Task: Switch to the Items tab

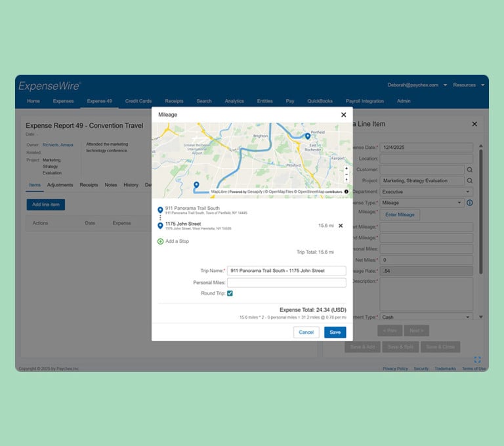Action: 35,185
